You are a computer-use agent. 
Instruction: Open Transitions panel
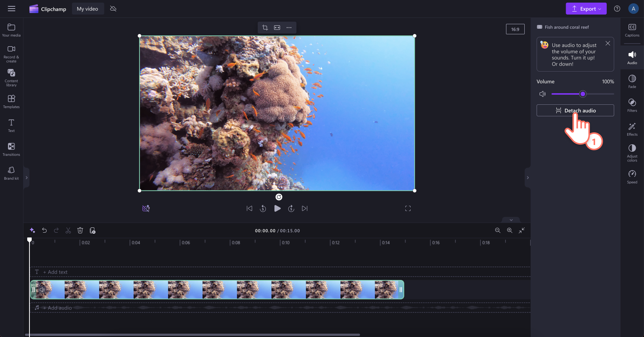pyautogui.click(x=11, y=149)
